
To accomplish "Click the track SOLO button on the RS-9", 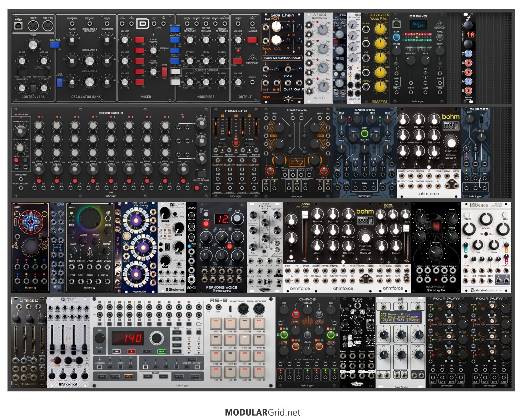I will click(164, 376).
